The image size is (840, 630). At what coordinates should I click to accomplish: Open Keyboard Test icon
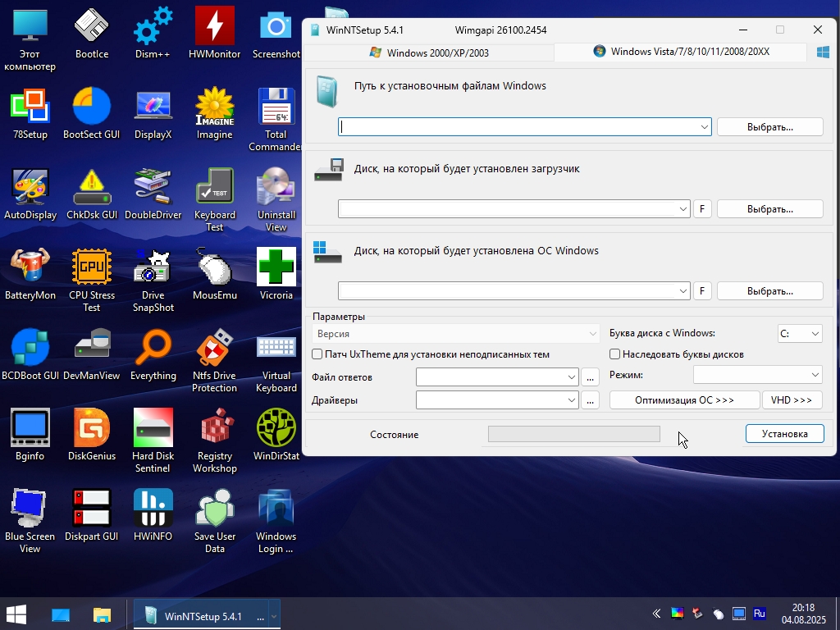214,200
